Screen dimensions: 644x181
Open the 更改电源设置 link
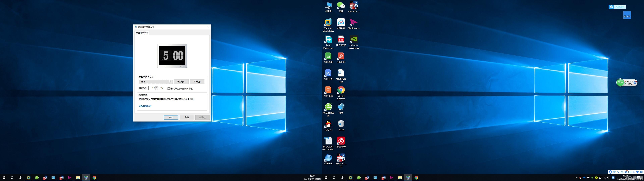coord(145,106)
